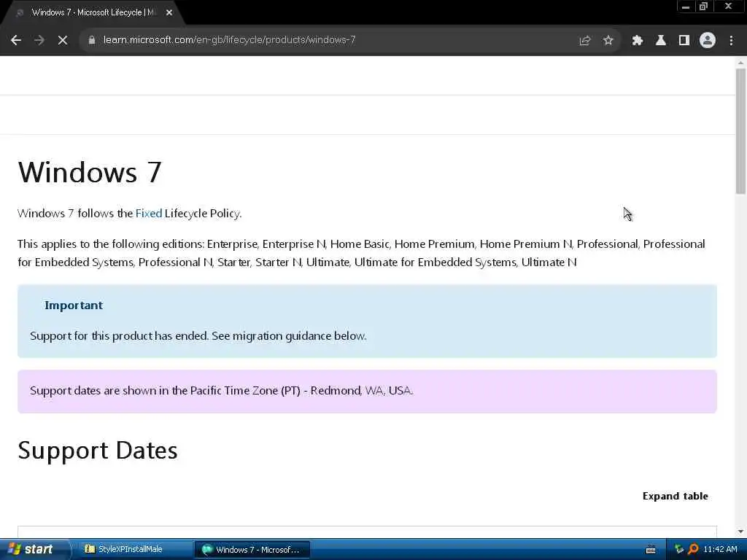Toggle the browser side panel
The width and height of the screenshot is (747, 560).
pos(684,41)
